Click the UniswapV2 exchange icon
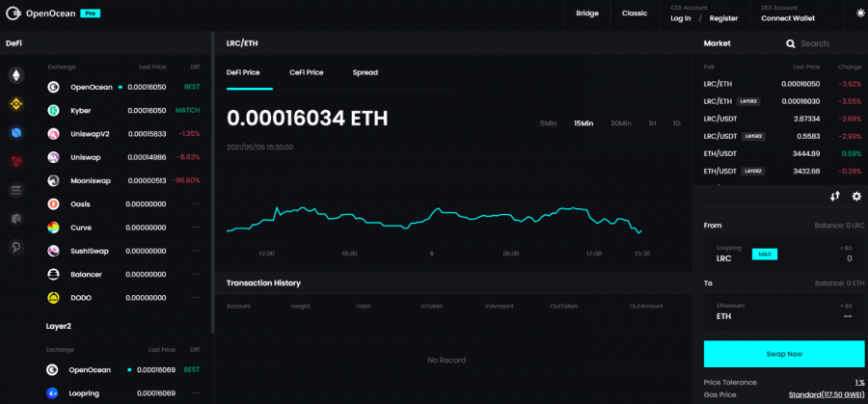 pyautogui.click(x=53, y=134)
